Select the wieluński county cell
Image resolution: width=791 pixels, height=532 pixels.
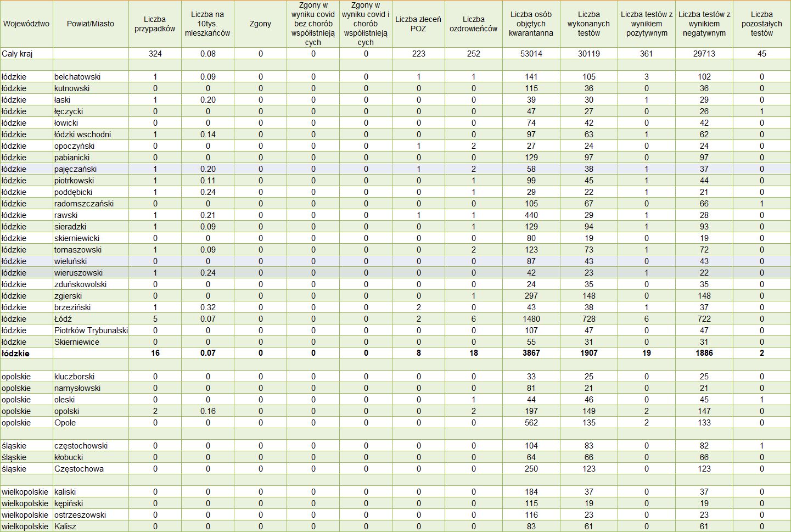click(91, 261)
